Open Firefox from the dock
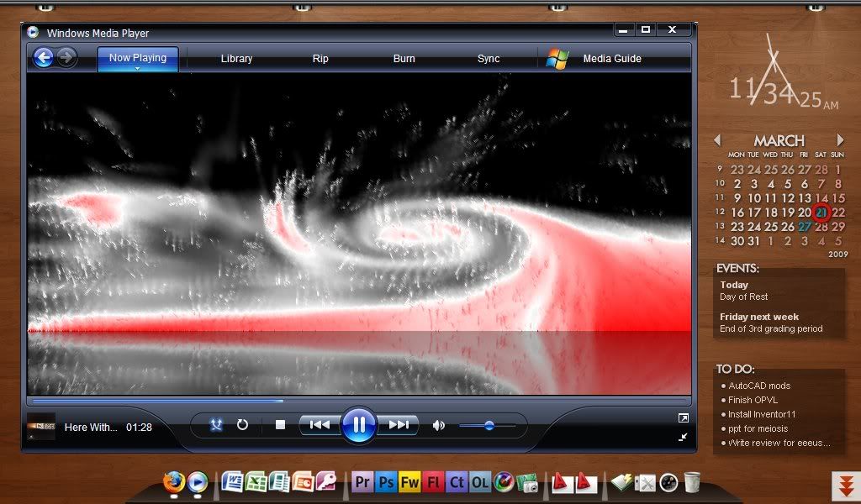861x504 pixels. (x=173, y=482)
